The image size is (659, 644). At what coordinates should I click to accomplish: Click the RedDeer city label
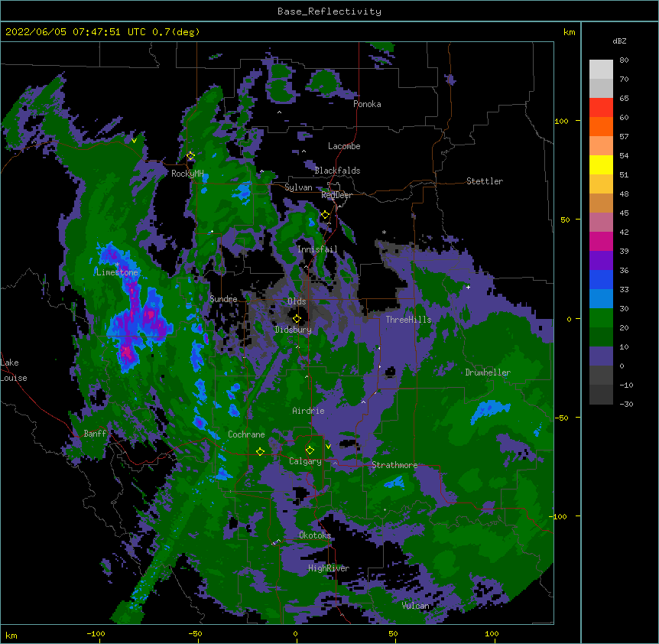click(x=336, y=195)
